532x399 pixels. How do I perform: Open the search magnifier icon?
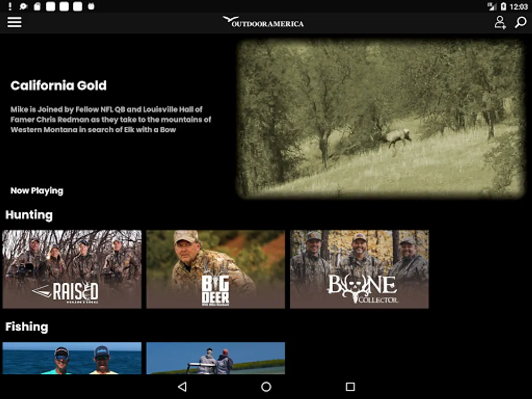pos(520,22)
